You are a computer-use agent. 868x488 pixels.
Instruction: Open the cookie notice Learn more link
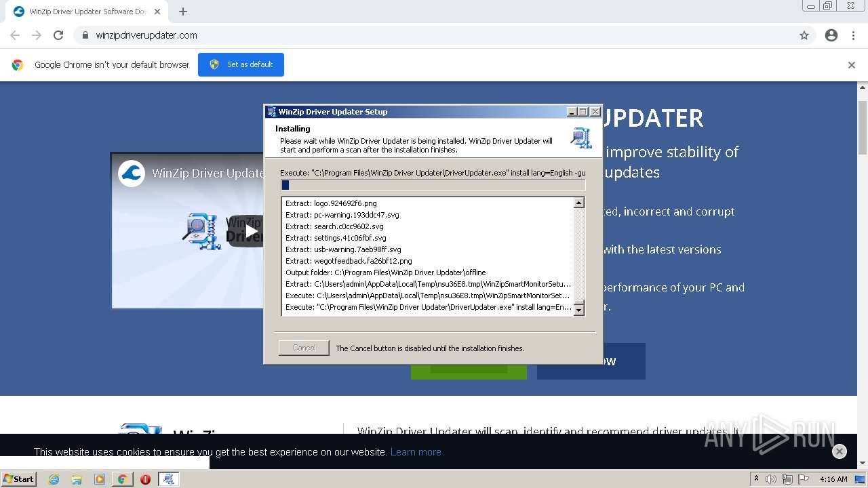point(416,452)
